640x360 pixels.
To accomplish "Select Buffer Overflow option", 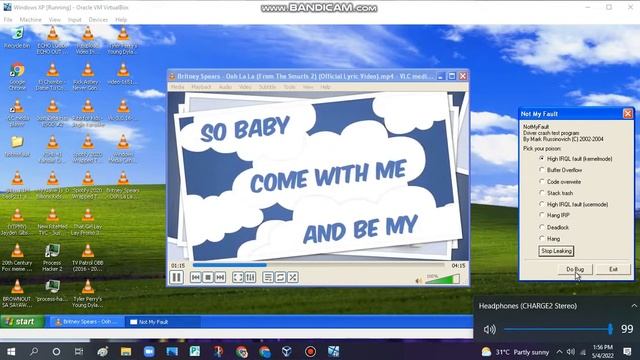I will point(561,170).
